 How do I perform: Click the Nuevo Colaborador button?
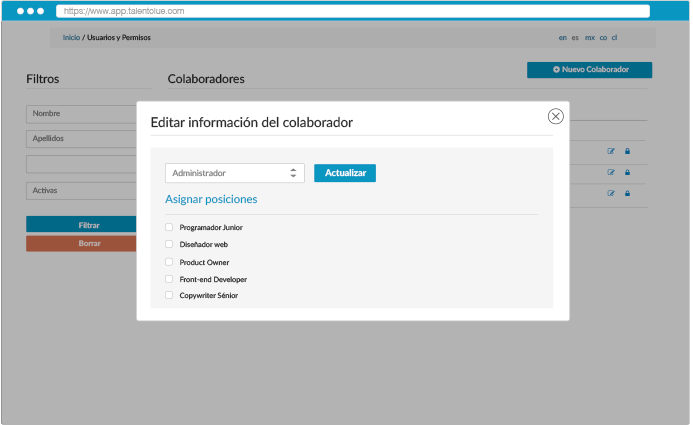pos(590,70)
